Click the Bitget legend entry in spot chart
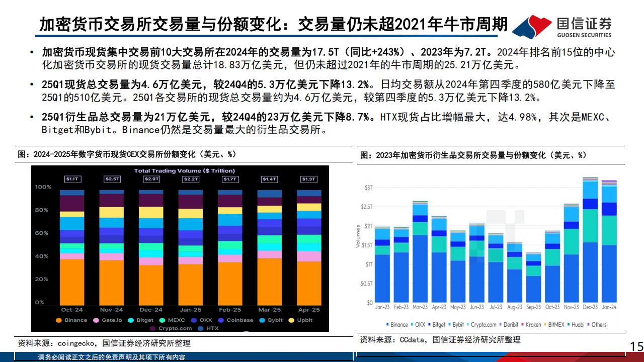644x362 pixels. (140, 320)
